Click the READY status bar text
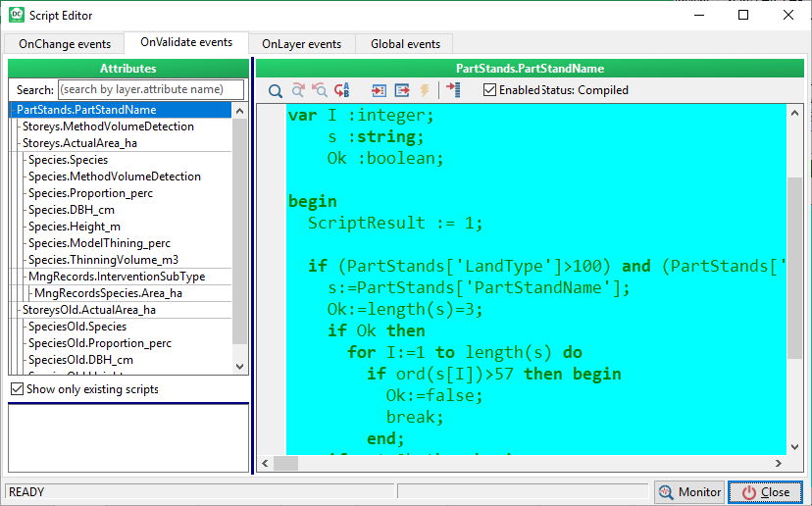The height and width of the screenshot is (506, 812). coord(26,492)
